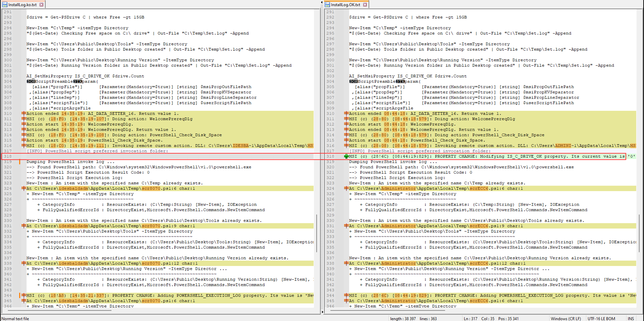Click 'PowerShell Script Execution Result Code: 0' in ko log
The height and width of the screenshot is (321, 644).
click(88, 173)
